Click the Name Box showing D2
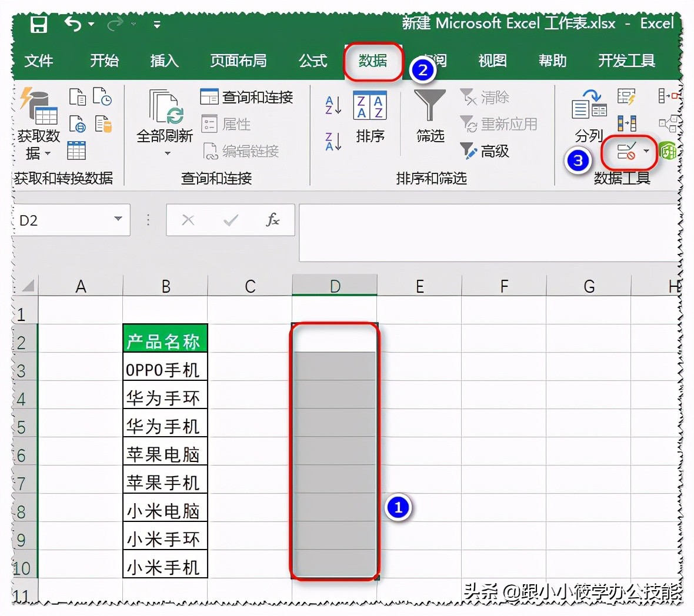Image resolution: width=694 pixels, height=616 pixels. pyautogui.click(x=64, y=220)
